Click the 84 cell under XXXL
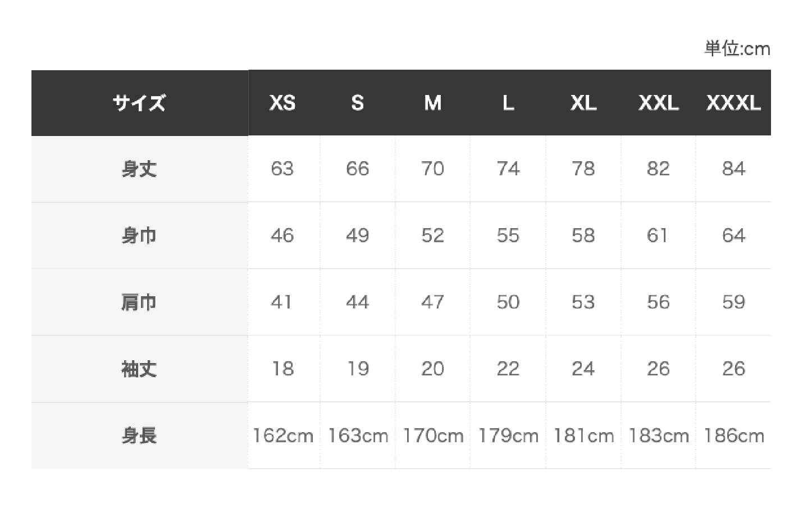Viewport: 812px width, 517px height. coord(733,169)
